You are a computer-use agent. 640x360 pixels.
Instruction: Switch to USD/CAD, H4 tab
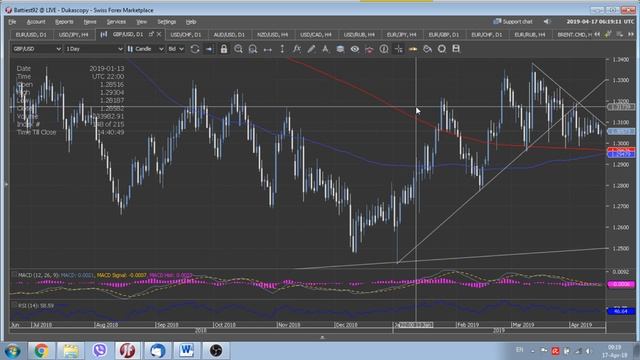[x=316, y=35]
